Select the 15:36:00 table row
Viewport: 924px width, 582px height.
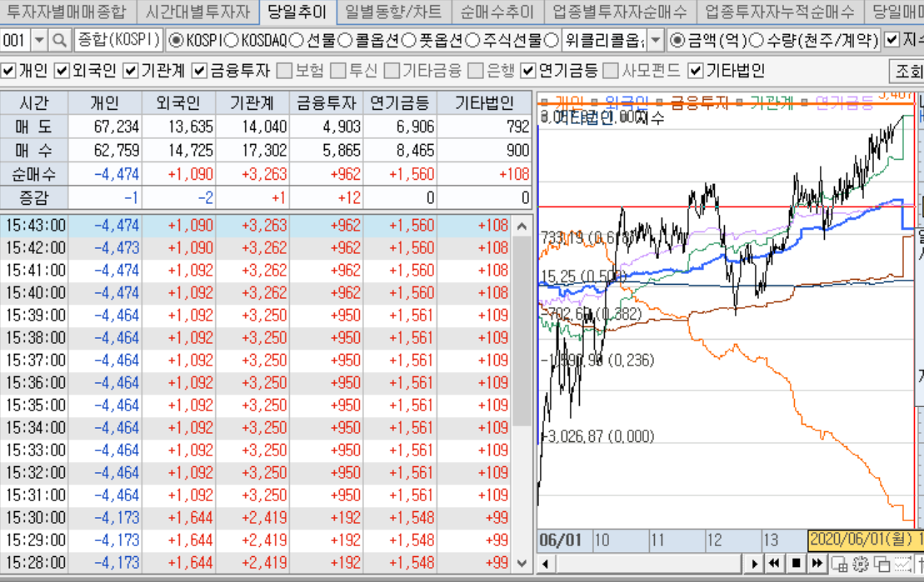(257, 383)
